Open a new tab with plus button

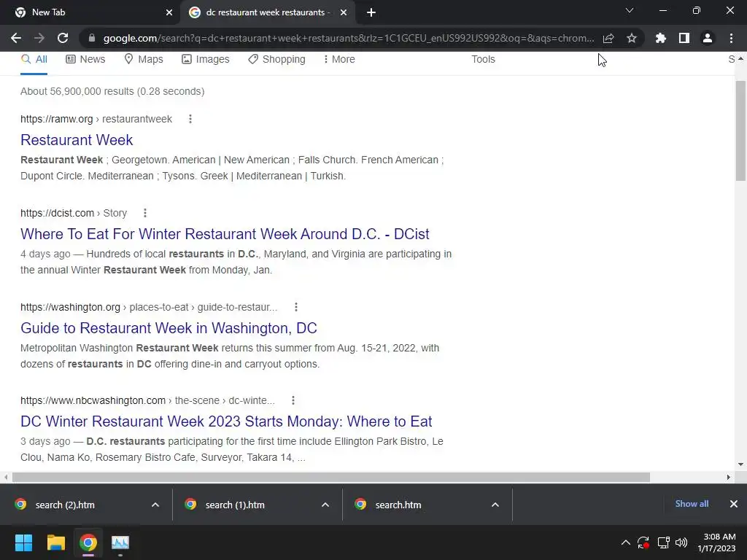pyautogui.click(x=371, y=12)
